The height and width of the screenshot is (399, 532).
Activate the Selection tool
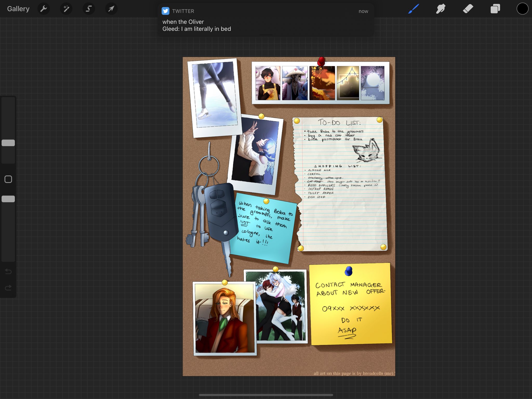click(x=89, y=9)
